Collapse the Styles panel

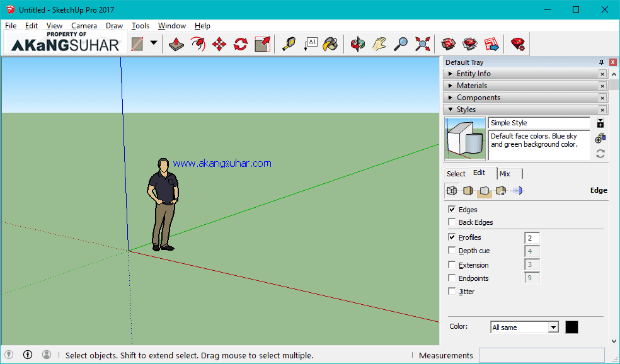pyautogui.click(x=451, y=110)
